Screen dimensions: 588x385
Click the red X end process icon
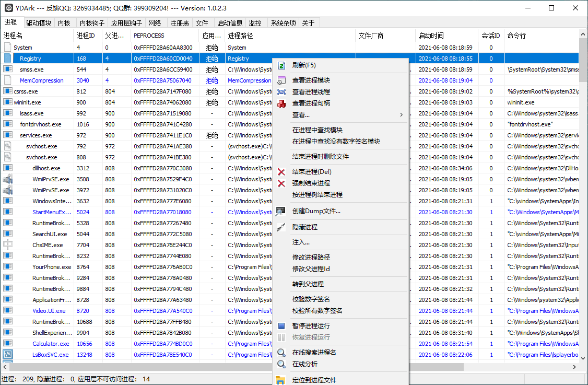[281, 172]
